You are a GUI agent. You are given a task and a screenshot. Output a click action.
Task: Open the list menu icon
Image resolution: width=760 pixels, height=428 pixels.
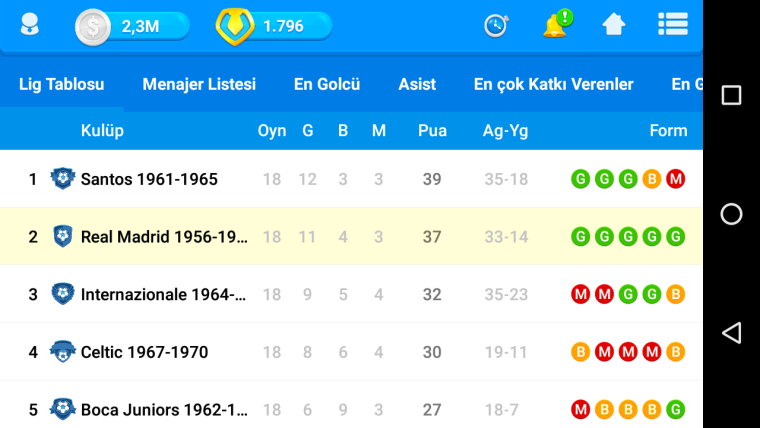pos(673,24)
